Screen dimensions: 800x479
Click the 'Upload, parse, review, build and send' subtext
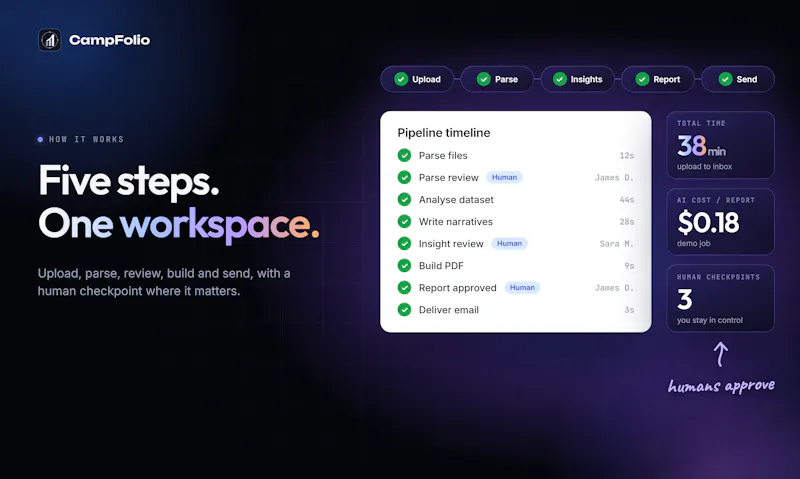coord(164,282)
